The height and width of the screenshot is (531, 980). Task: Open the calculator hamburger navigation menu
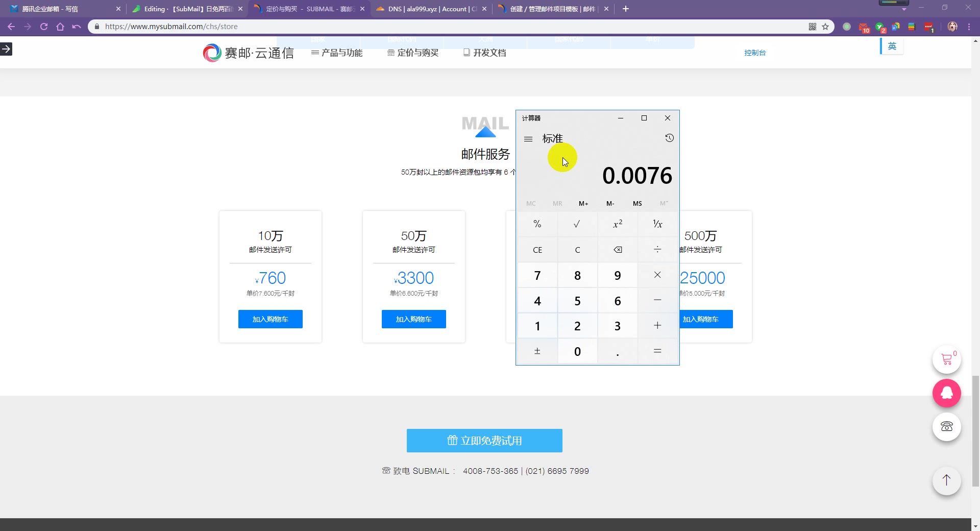tap(528, 139)
